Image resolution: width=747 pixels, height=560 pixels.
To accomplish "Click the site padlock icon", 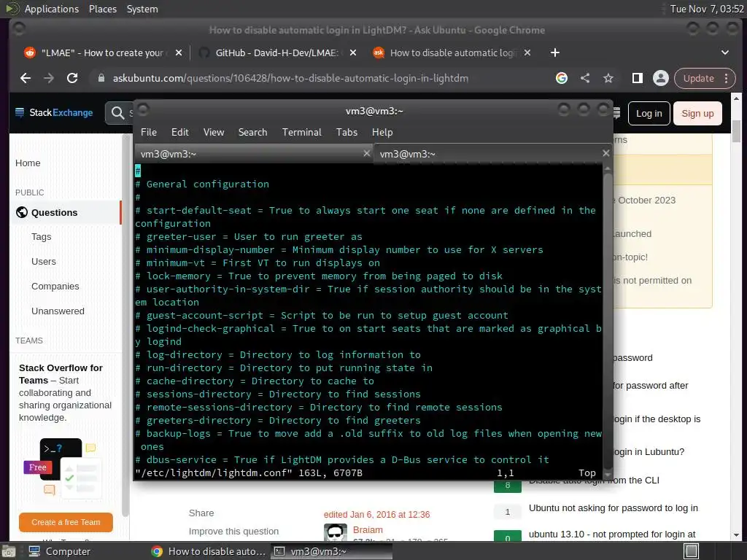I will pos(101,78).
